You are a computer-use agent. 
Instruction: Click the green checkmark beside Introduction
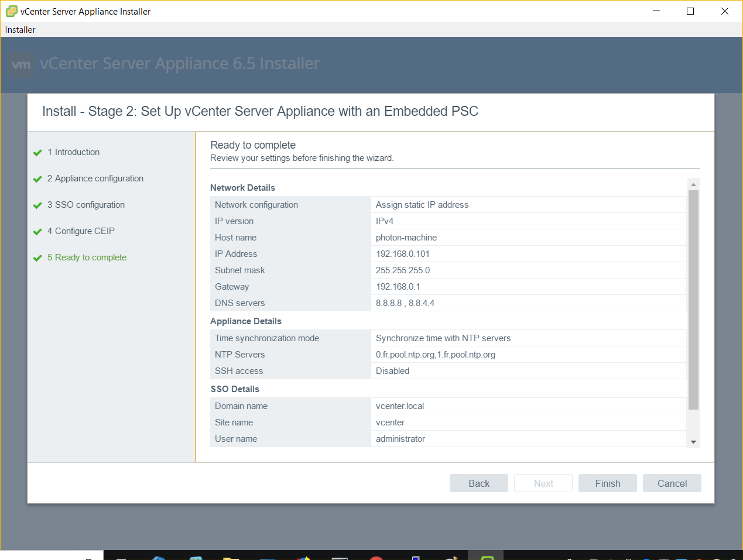pos(37,153)
